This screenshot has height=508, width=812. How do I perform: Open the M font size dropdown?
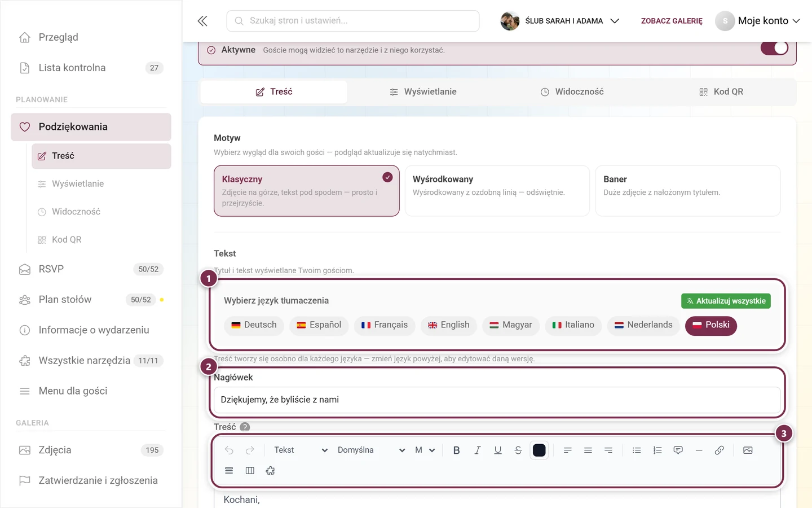coord(425,450)
